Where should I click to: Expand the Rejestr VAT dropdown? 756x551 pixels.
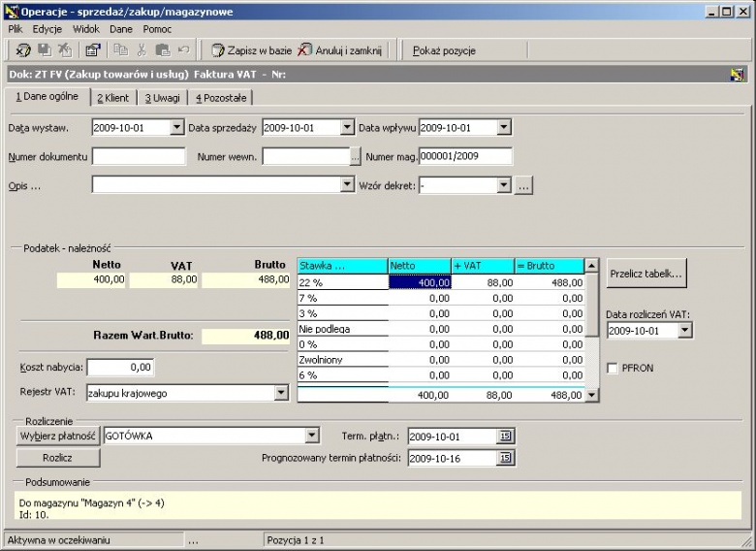tap(281, 393)
